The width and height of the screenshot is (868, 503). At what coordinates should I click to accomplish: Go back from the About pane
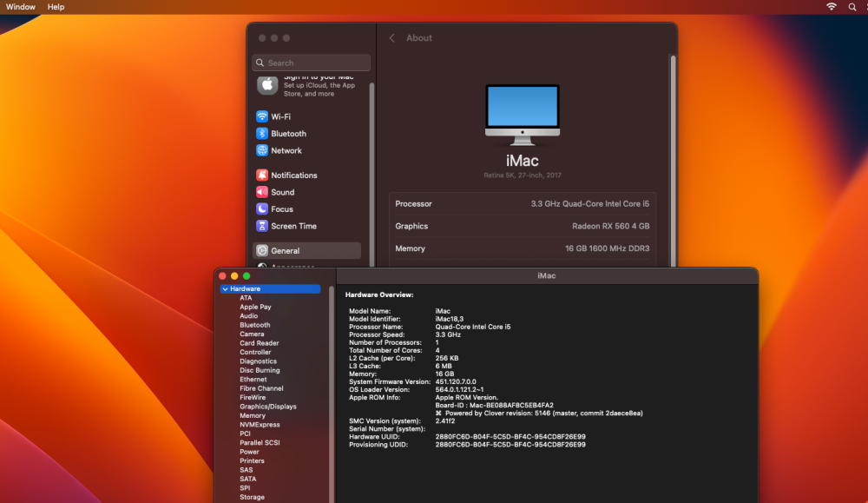(x=392, y=37)
